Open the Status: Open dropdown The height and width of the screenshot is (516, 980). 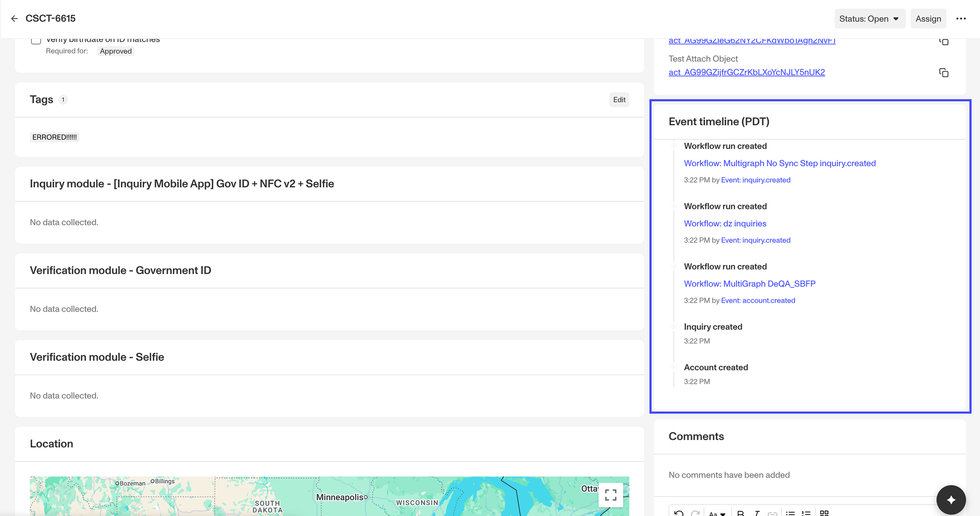click(869, 19)
